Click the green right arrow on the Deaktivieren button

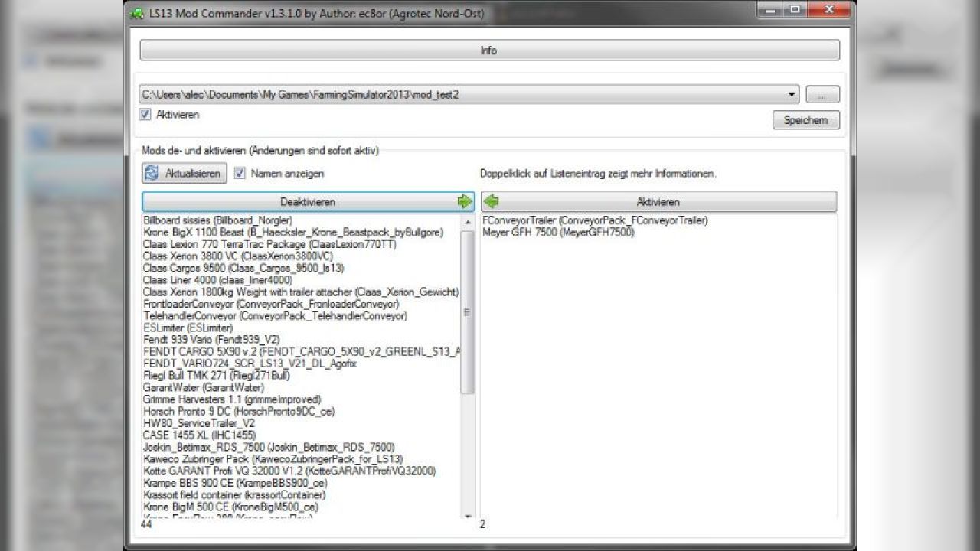click(465, 202)
